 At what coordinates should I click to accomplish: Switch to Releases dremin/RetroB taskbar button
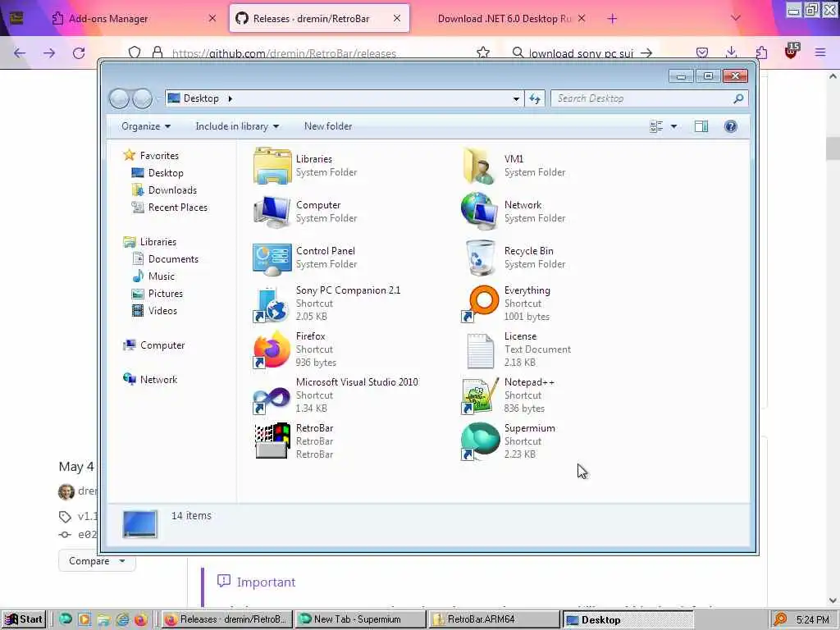point(226,619)
